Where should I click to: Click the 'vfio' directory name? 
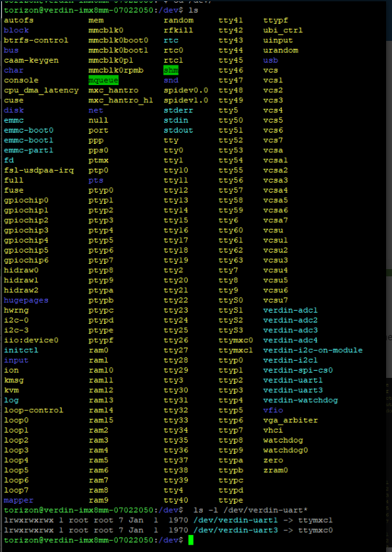point(273,410)
